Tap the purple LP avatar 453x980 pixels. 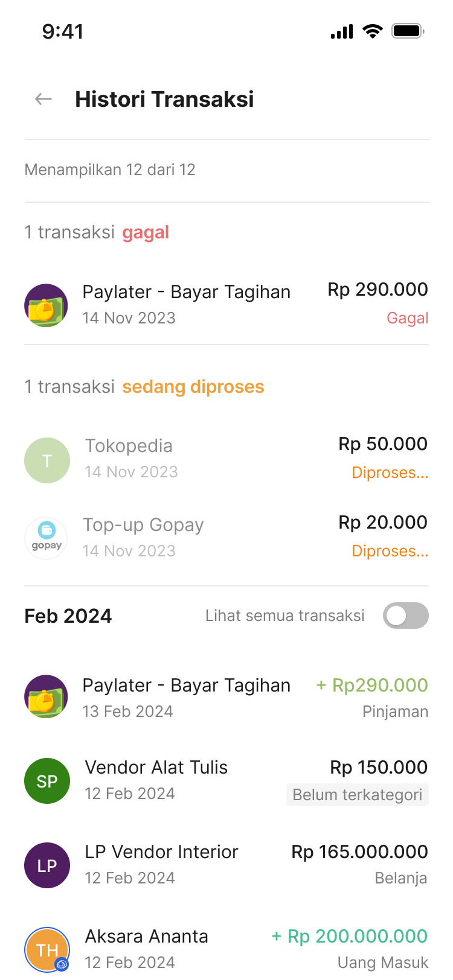(x=47, y=865)
